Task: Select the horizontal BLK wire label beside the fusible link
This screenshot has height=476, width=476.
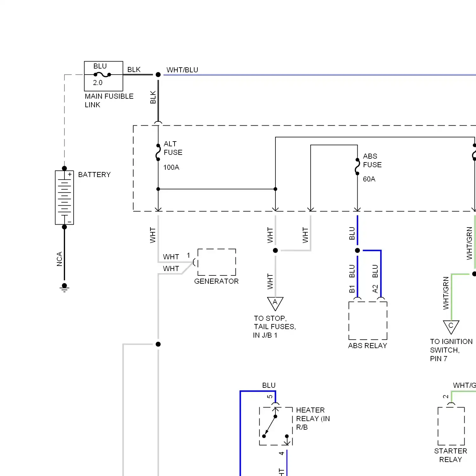Action: [x=134, y=69]
